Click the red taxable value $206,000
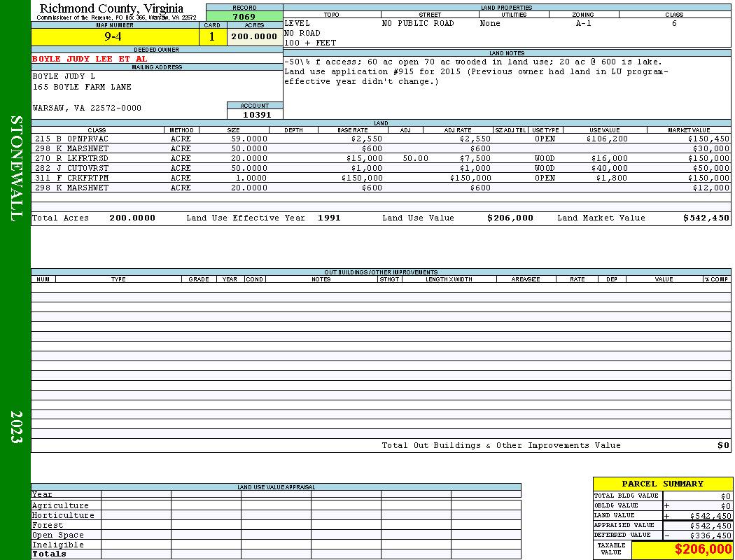Screen dimensions: 735x560 pos(703,549)
